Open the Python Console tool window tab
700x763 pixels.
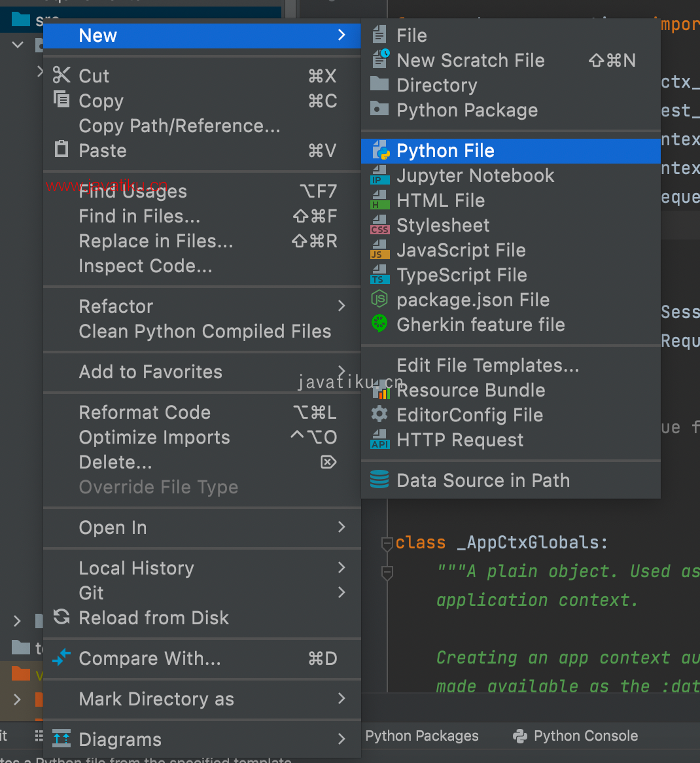point(576,736)
